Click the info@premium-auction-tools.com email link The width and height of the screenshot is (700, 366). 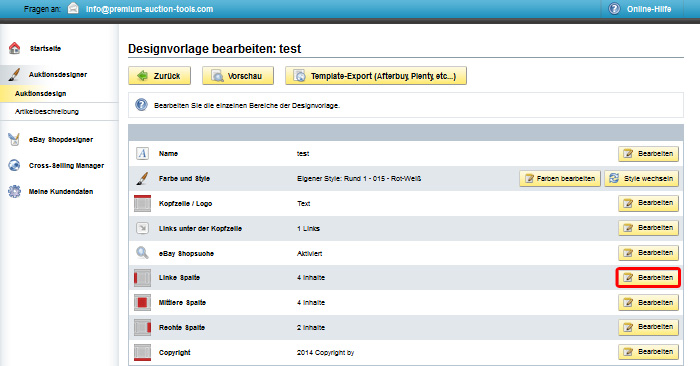(x=150, y=9)
